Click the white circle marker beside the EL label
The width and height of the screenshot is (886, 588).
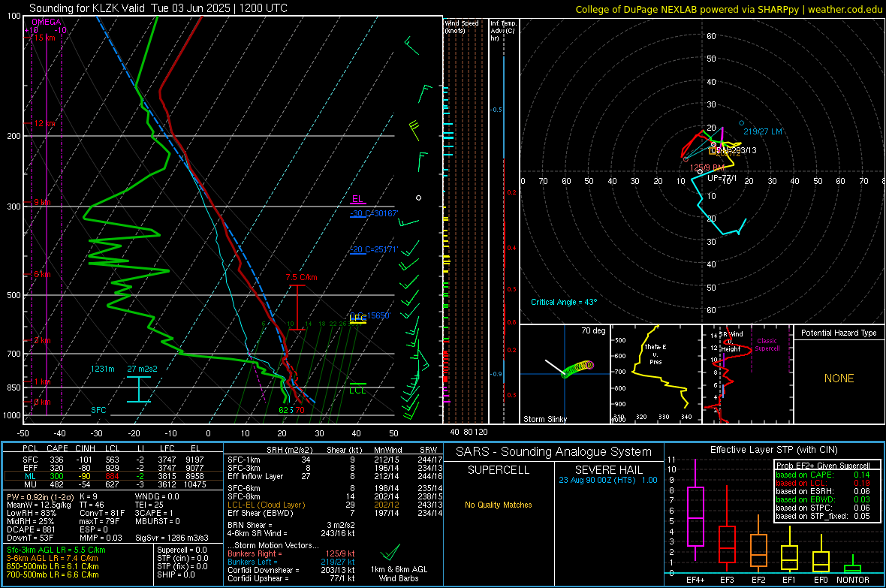pos(419,198)
